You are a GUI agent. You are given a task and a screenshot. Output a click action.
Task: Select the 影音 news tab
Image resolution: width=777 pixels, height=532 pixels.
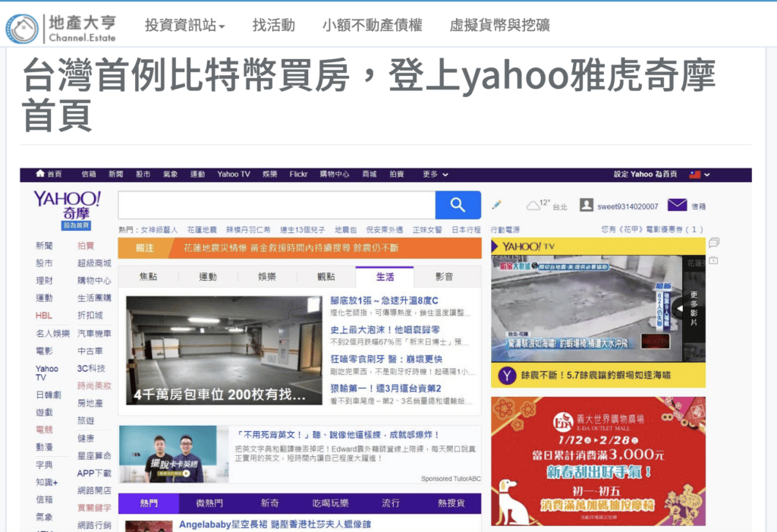coord(444,277)
